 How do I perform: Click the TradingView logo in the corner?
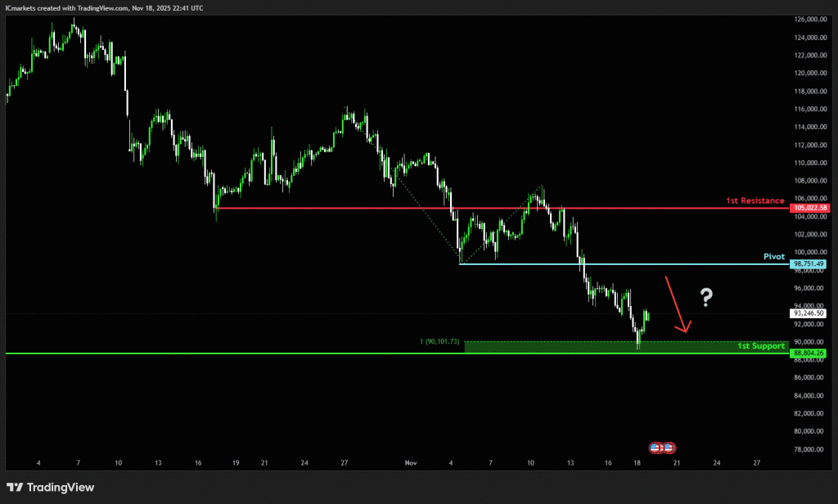point(51,488)
